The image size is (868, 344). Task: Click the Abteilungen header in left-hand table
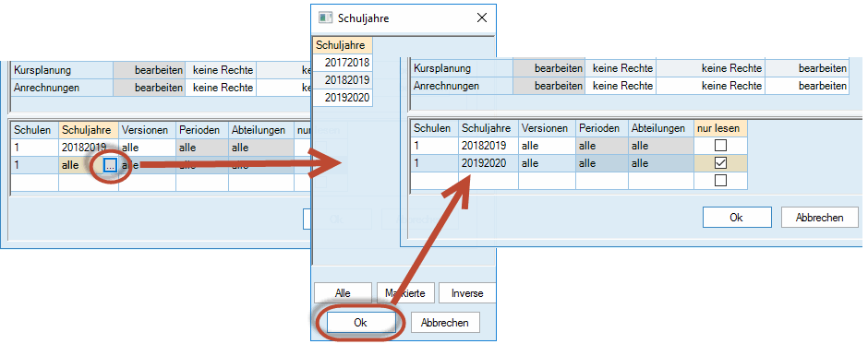click(262, 130)
